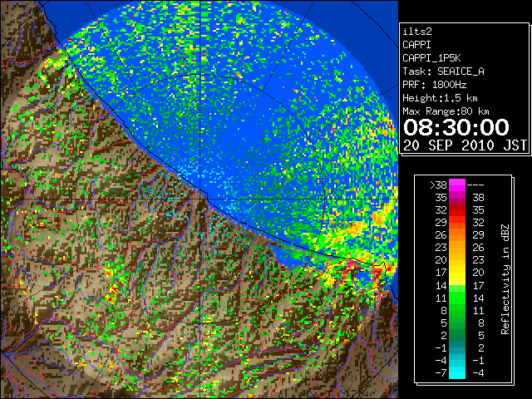This screenshot has height=399, width=532.
Task: Select the date text 20 SEP 2010 JST
Action: pos(465,145)
